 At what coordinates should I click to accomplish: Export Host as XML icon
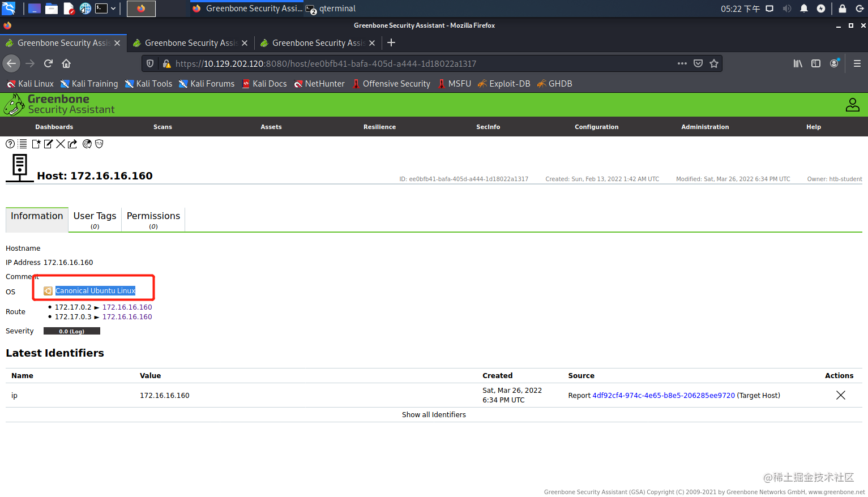point(72,144)
